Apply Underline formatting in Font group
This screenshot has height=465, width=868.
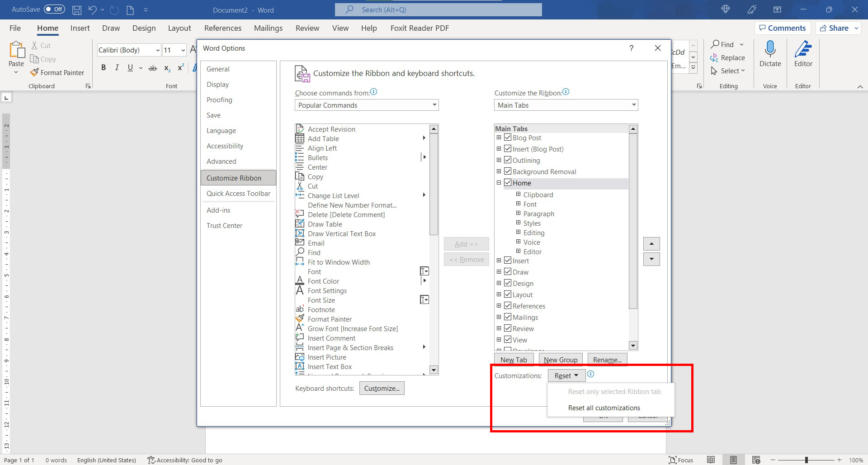point(130,68)
